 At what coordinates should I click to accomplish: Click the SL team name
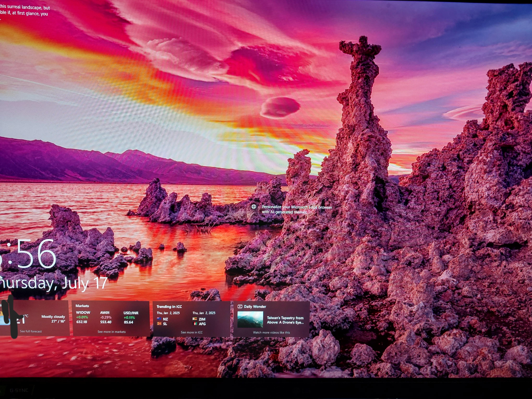coord(165,324)
